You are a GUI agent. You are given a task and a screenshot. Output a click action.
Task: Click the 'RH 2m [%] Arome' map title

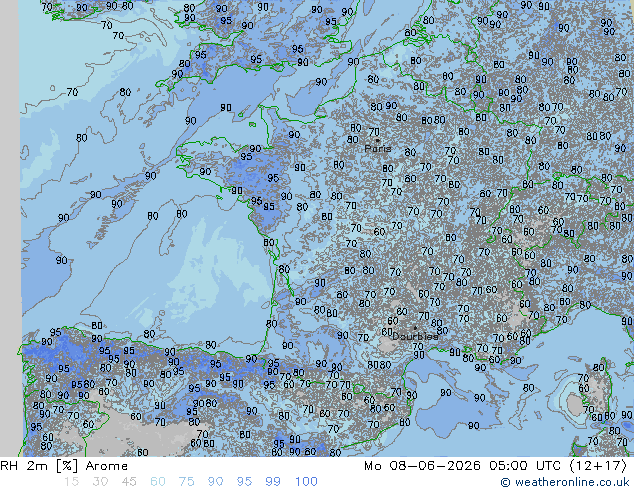coord(64,466)
